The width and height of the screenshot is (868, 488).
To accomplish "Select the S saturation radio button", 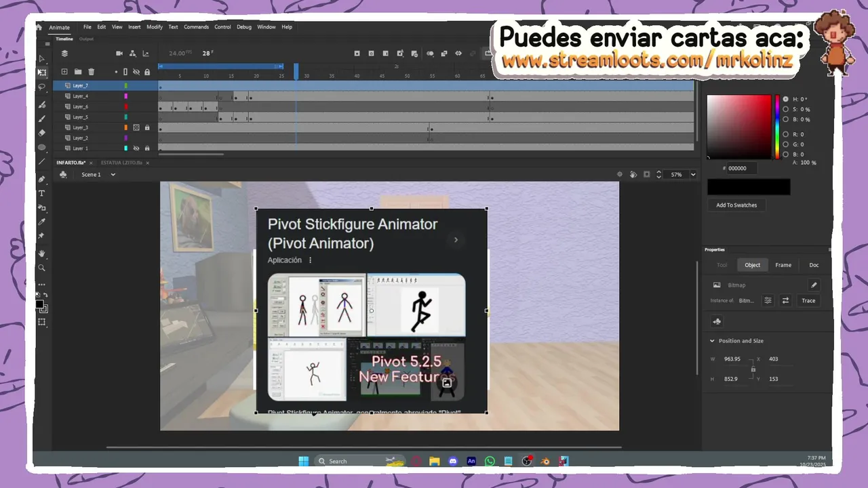I will pos(786,109).
